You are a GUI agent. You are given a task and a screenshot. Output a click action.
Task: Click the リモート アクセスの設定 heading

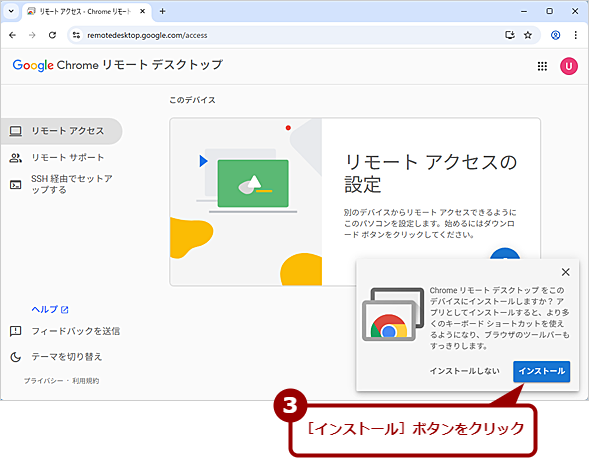point(430,173)
